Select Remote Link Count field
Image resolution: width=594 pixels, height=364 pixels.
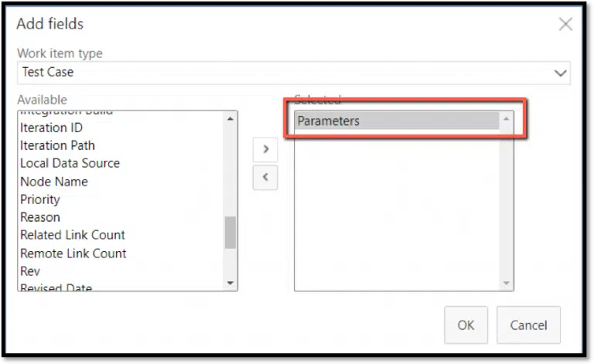point(73,253)
